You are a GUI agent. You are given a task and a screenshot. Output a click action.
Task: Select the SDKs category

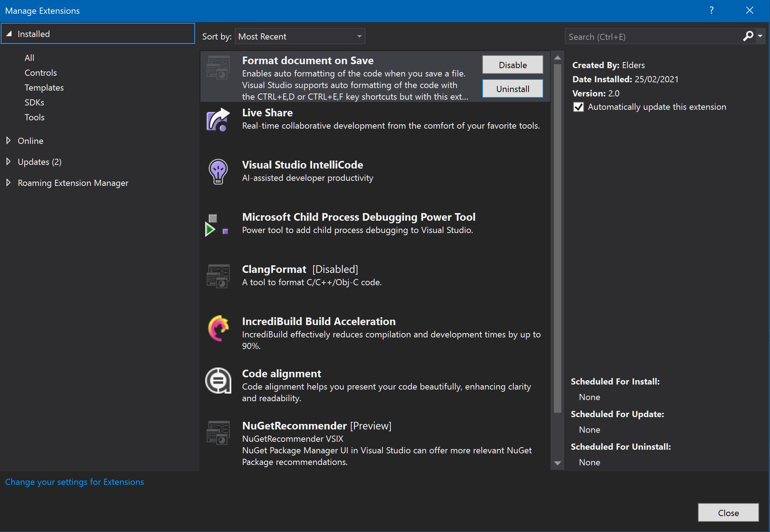(34, 103)
